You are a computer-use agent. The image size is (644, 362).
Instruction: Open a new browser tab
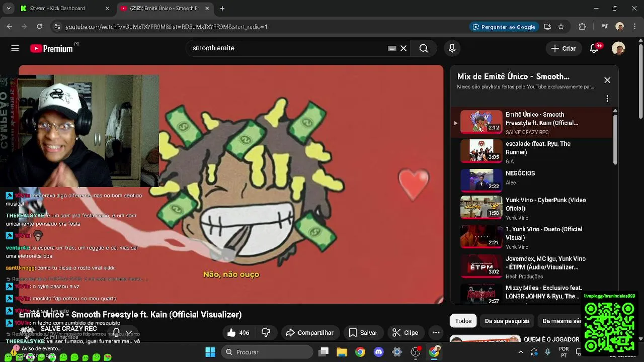click(x=222, y=9)
